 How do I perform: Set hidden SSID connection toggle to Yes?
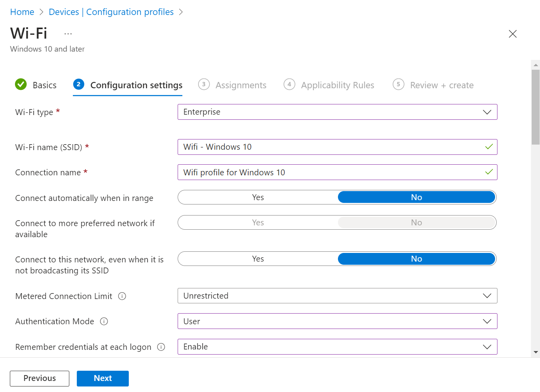point(258,259)
